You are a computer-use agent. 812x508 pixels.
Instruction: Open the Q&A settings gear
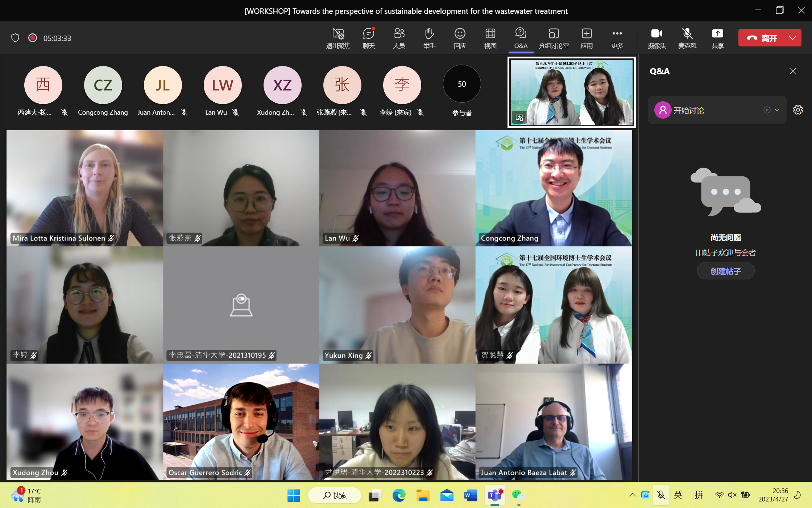click(x=798, y=110)
